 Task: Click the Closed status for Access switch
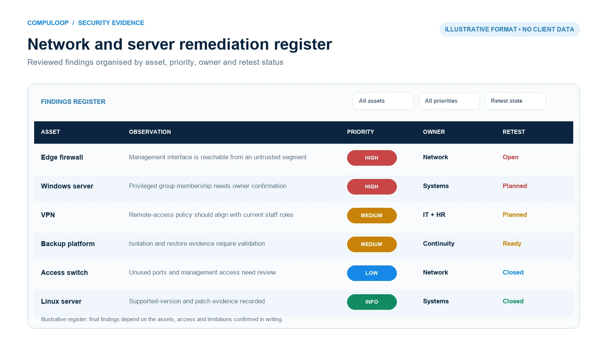tap(513, 272)
